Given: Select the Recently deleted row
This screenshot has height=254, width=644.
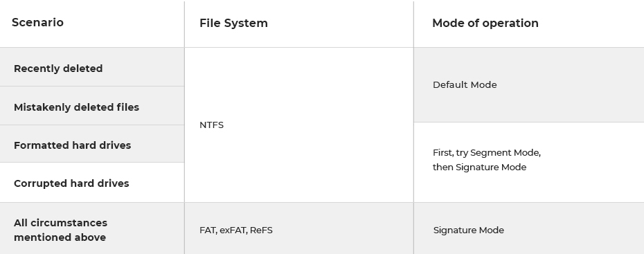Looking at the screenshot, I should pyautogui.click(x=92, y=67).
